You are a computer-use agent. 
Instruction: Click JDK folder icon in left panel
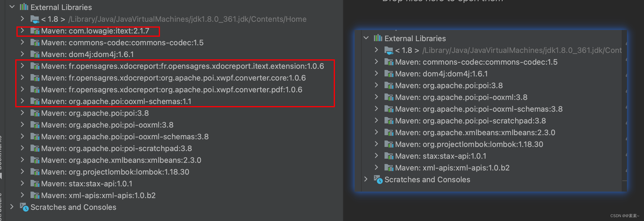point(35,19)
